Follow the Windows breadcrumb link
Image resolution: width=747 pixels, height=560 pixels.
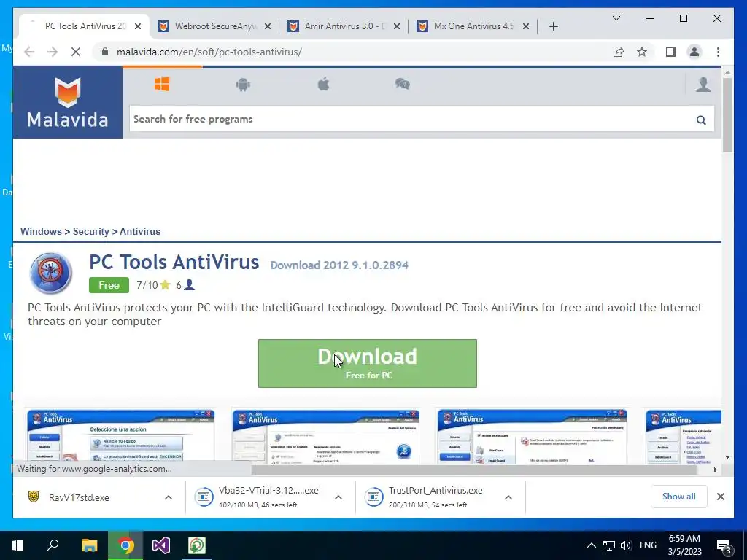[x=41, y=231]
